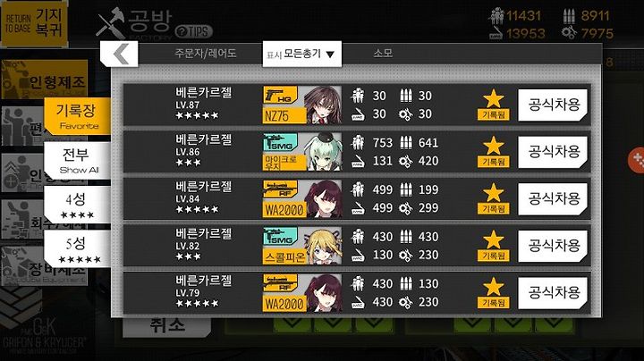Click the 기지 복귀 Return to Base button
The width and height of the screenshot is (644, 361).
coord(34,24)
